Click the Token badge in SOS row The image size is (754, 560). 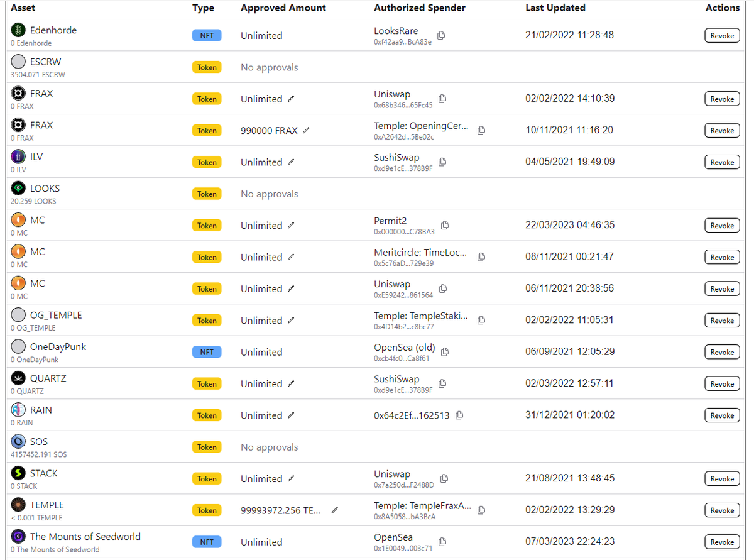tap(207, 447)
